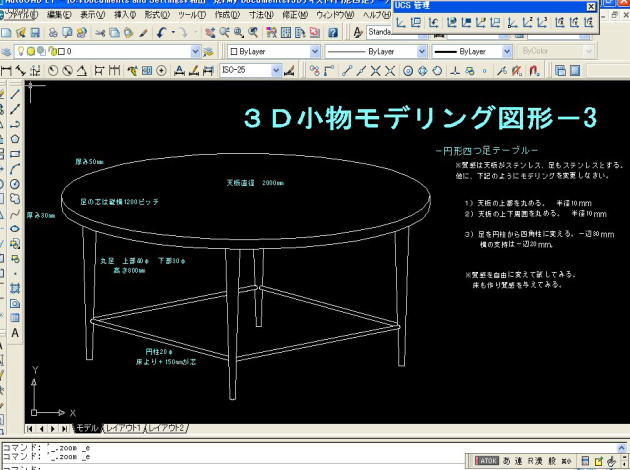Click the Linear dimension icon
This screenshot has height=470, width=630.
[x=6, y=71]
